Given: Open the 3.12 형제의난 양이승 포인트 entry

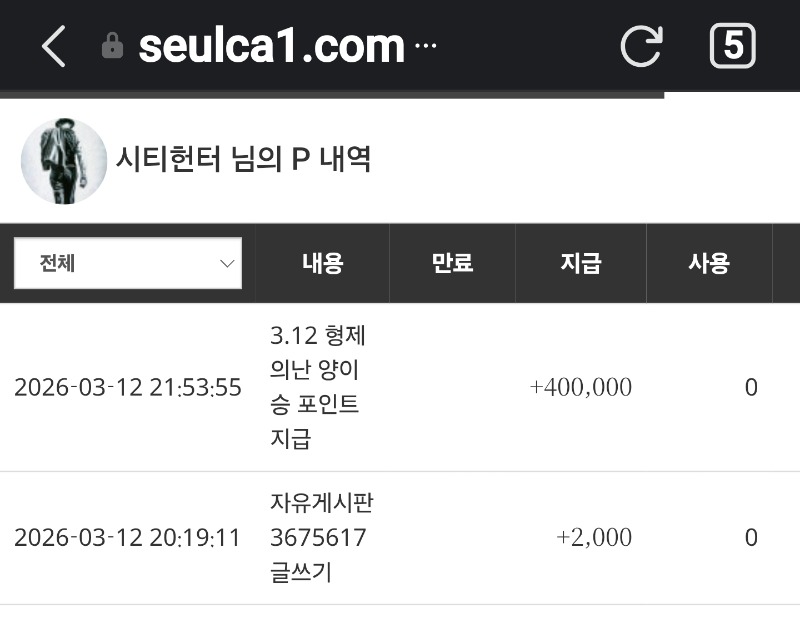Looking at the screenshot, I should click(x=315, y=387).
